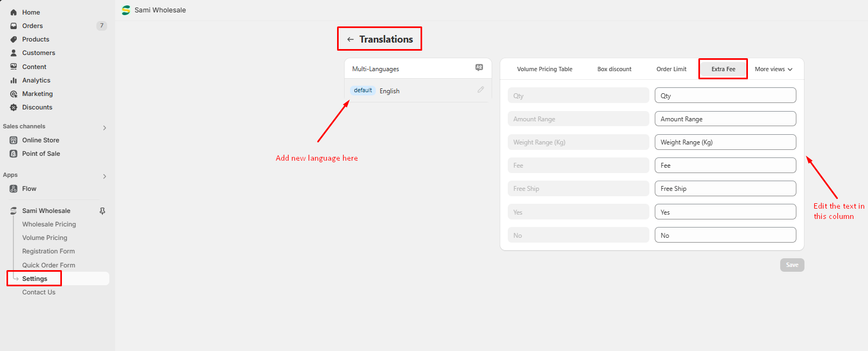Click the pencil edit icon for English

[480, 90]
